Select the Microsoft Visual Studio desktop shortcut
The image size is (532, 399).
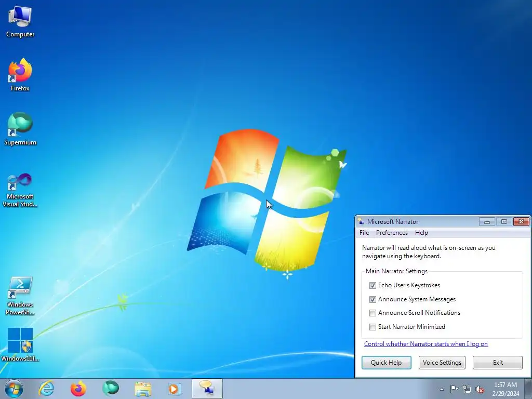pyautogui.click(x=20, y=190)
